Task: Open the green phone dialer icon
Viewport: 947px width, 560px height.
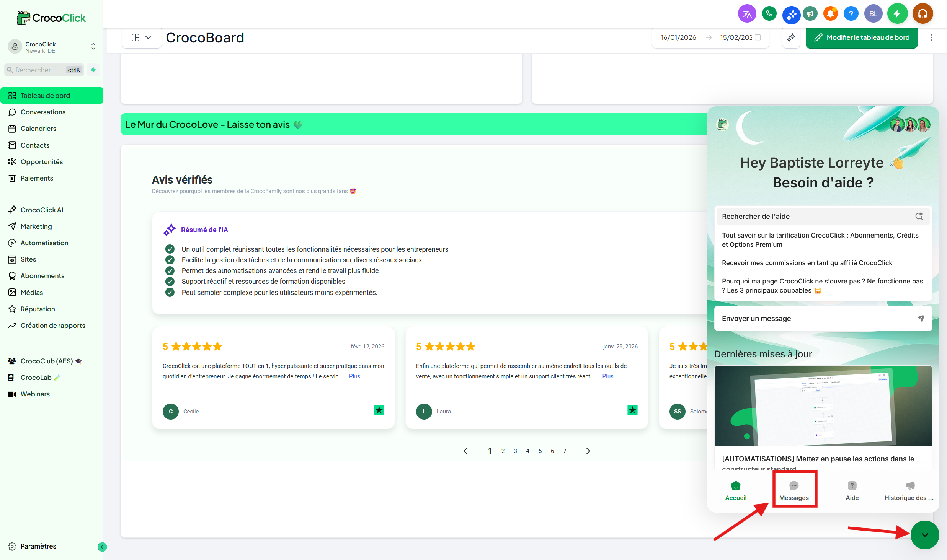Action: [x=769, y=14]
